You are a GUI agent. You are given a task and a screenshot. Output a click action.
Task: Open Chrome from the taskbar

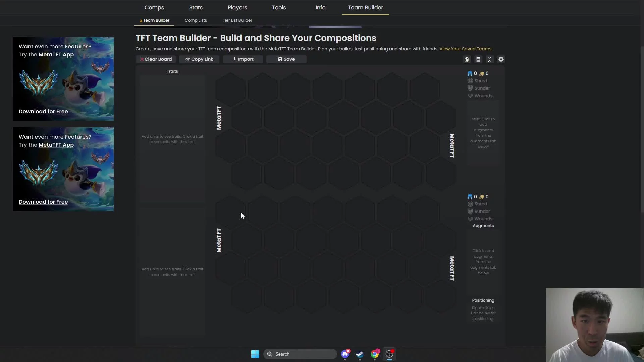coord(375,354)
